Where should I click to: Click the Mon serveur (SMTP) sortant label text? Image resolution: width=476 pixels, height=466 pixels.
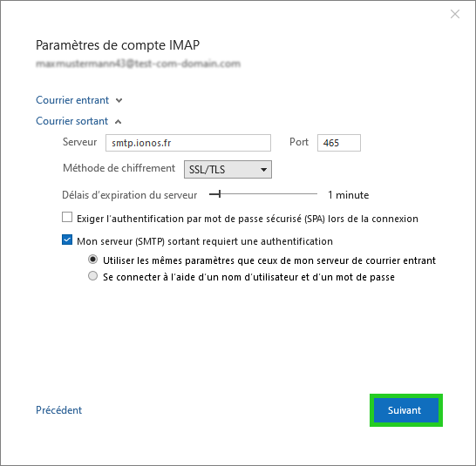coord(205,241)
